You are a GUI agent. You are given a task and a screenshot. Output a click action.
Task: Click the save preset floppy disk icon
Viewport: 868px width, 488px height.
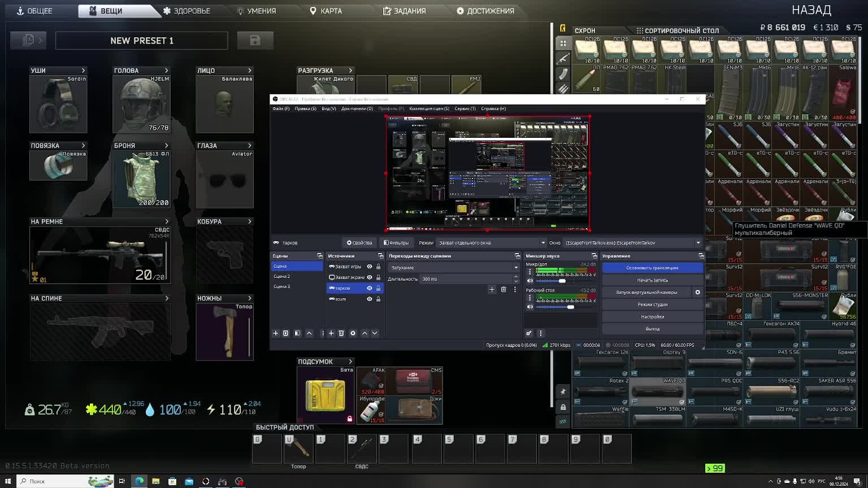[255, 40]
